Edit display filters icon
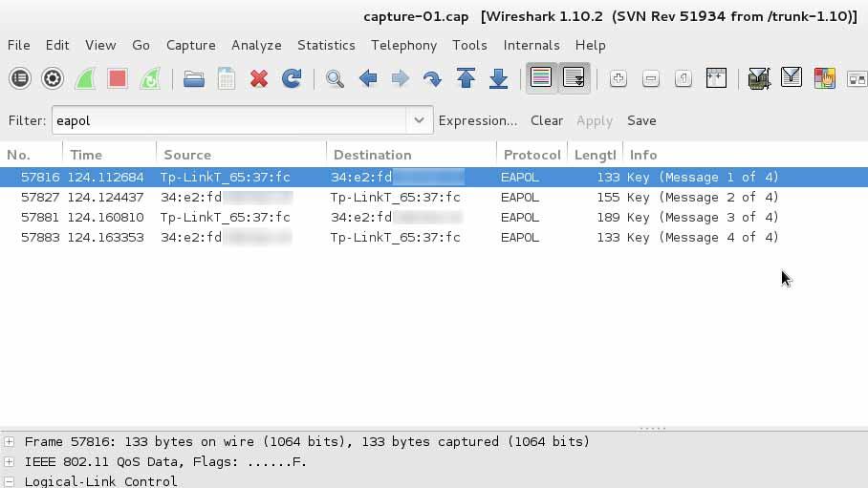 (792, 77)
